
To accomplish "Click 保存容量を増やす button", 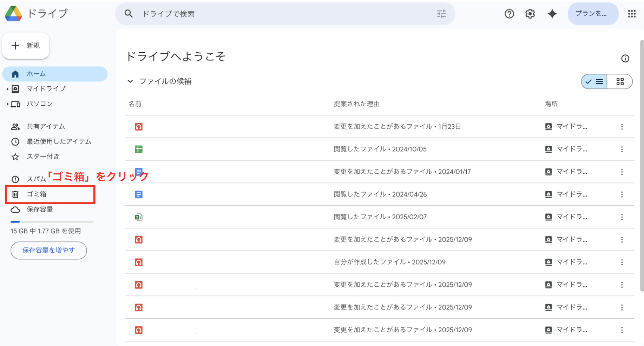I will click(x=48, y=250).
